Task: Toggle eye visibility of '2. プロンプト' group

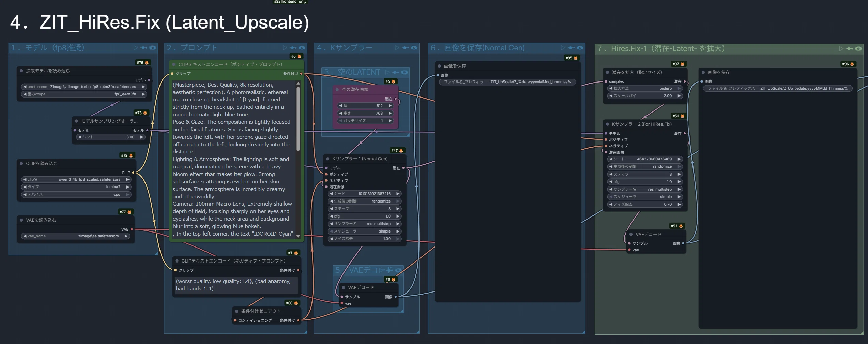Action: click(302, 48)
